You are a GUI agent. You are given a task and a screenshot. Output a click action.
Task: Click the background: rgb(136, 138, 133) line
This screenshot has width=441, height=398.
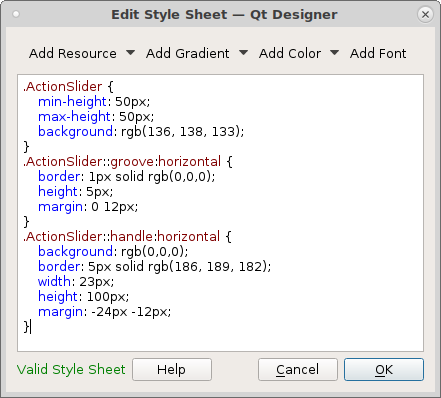point(141,131)
